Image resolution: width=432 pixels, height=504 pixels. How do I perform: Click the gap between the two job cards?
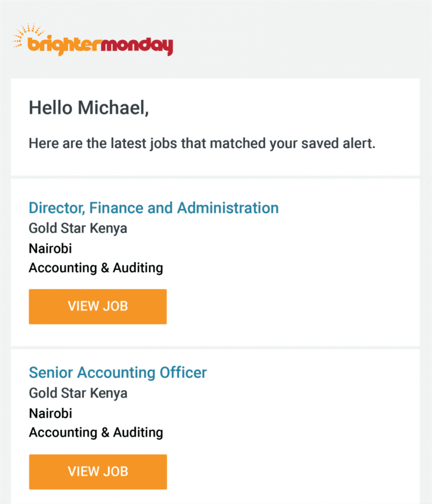216,345
